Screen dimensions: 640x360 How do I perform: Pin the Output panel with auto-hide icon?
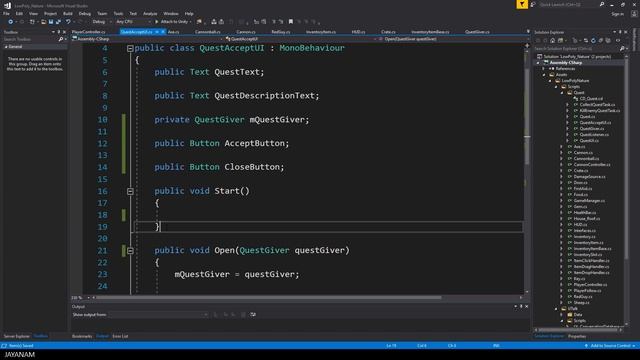coord(521,306)
